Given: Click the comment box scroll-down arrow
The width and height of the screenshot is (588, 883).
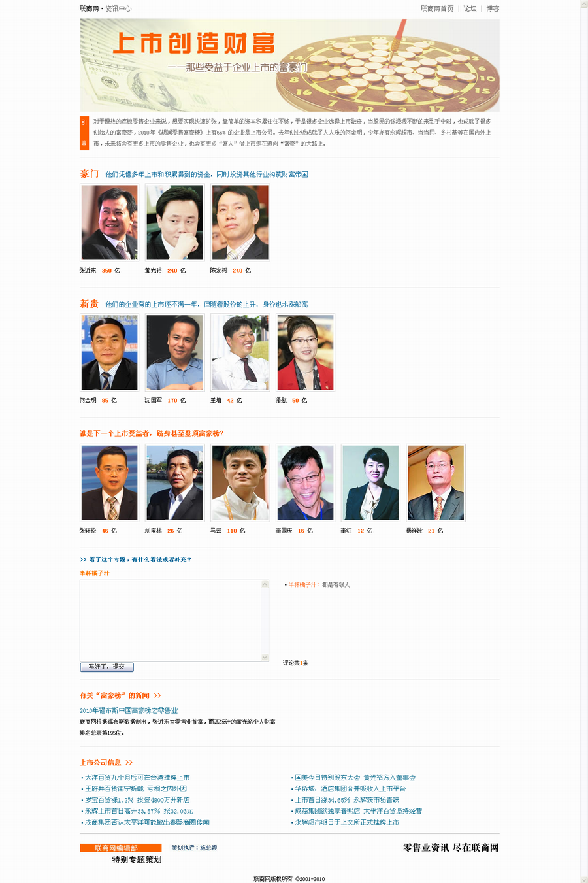Looking at the screenshot, I should [265, 657].
